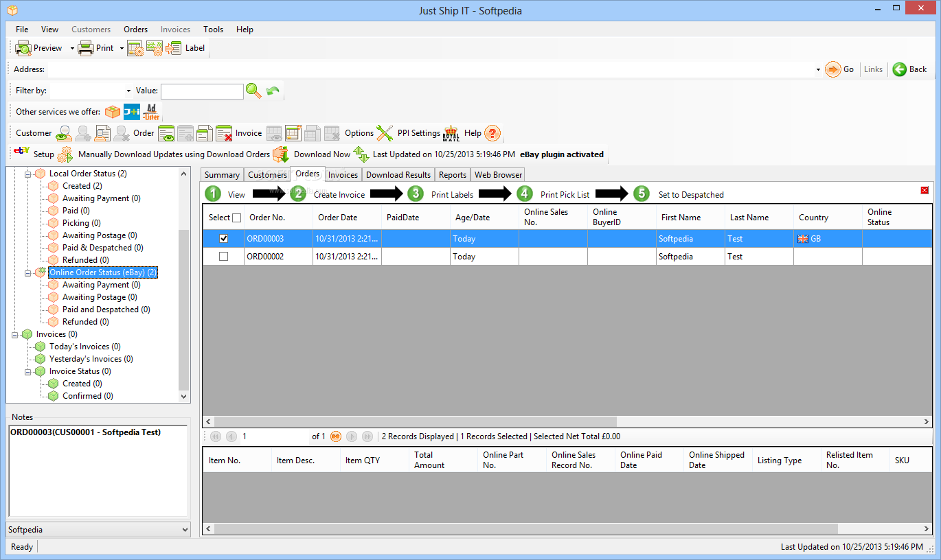Image resolution: width=941 pixels, height=560 pixels.
Task: Open the orange box service icon
Action: pos(113,112)
